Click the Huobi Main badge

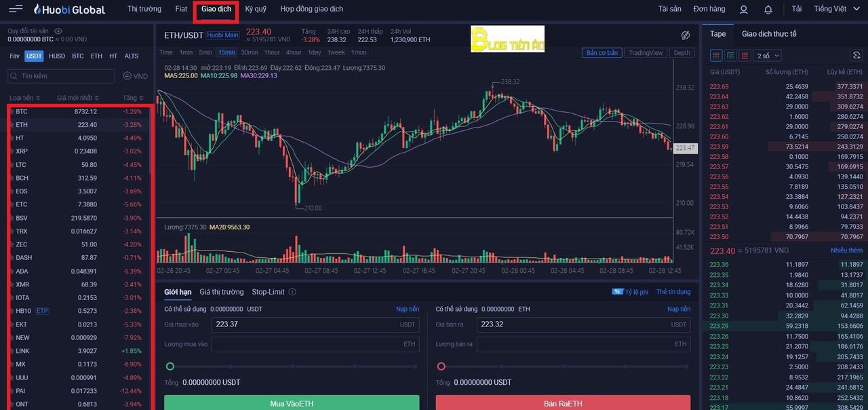[223, 35]
